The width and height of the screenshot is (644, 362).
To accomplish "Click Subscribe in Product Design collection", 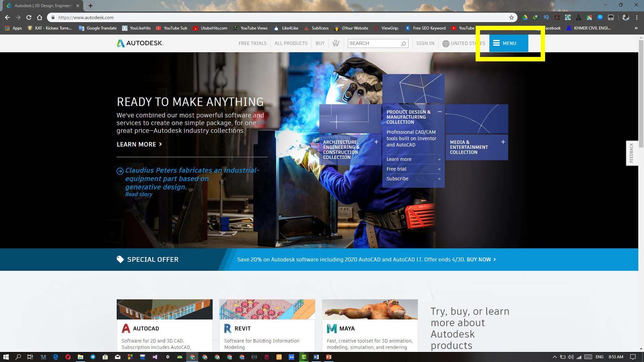I will (x=413, y=179).
